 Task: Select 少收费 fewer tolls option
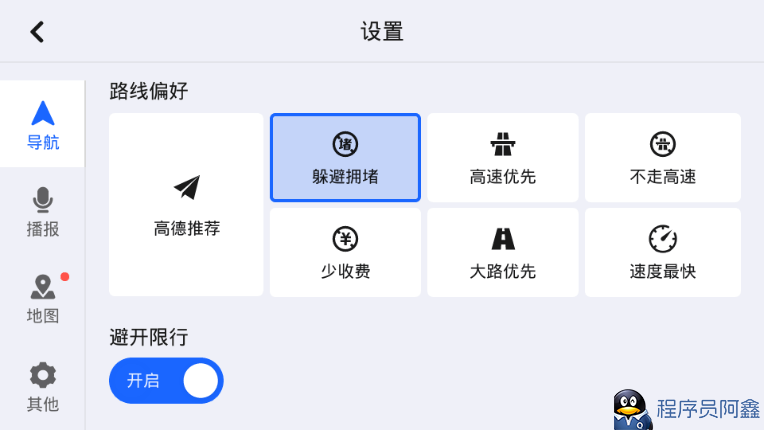coord(345,252)
